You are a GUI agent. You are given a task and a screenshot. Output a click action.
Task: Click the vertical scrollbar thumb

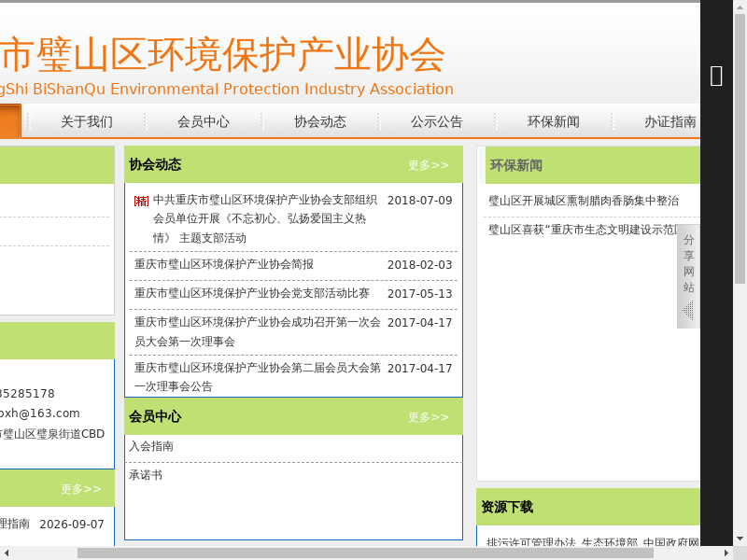pos(740,148)
